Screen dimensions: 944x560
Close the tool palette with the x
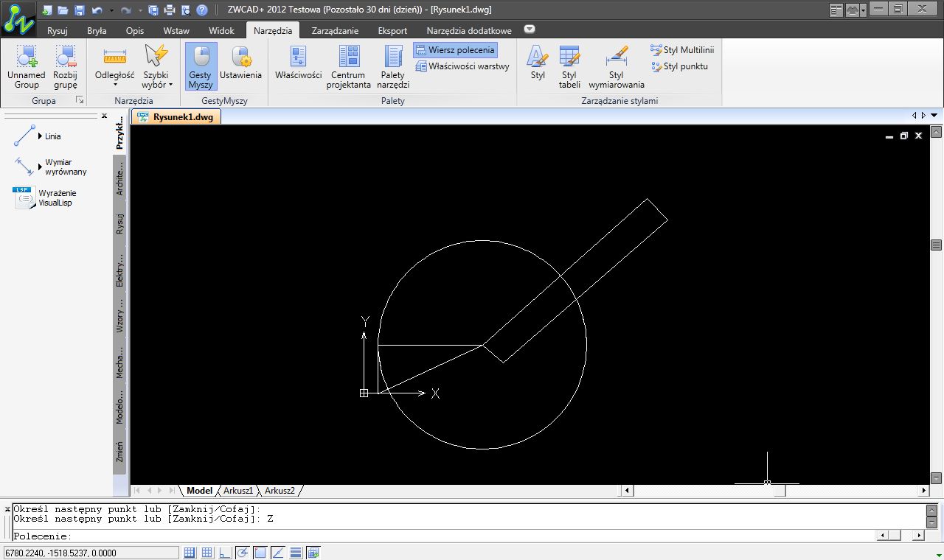point(104,116)
